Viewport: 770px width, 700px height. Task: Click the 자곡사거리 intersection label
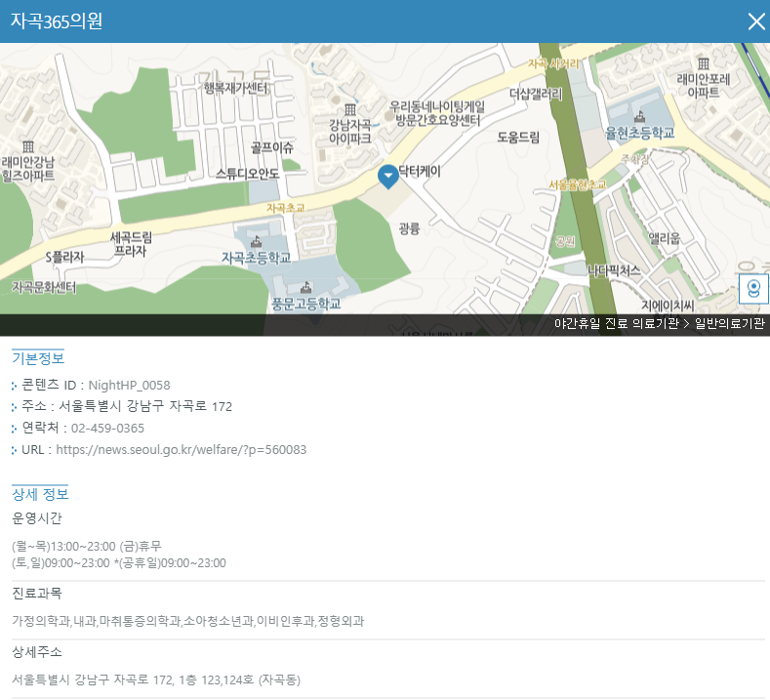[553, 63]
